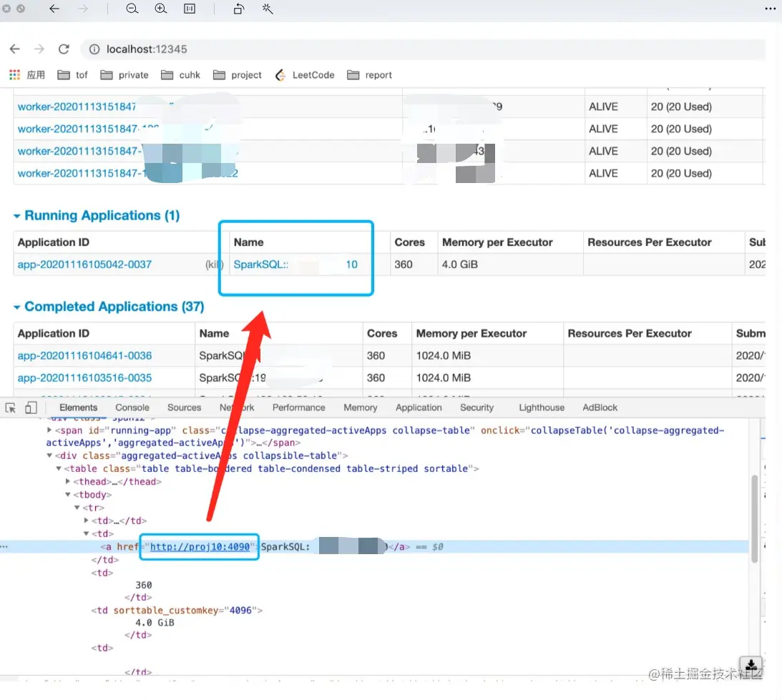
Task: Sort running apps by Cores header
Action: tap(409, 242)
